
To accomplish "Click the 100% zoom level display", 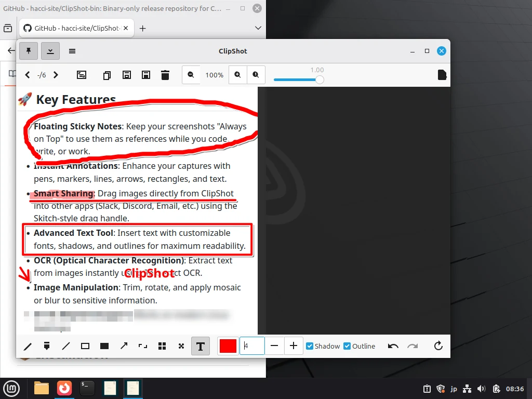I will pos(215,75).
